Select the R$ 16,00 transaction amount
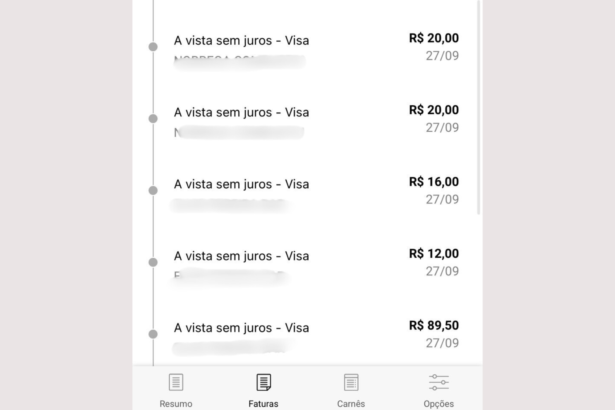 [434, 182]
